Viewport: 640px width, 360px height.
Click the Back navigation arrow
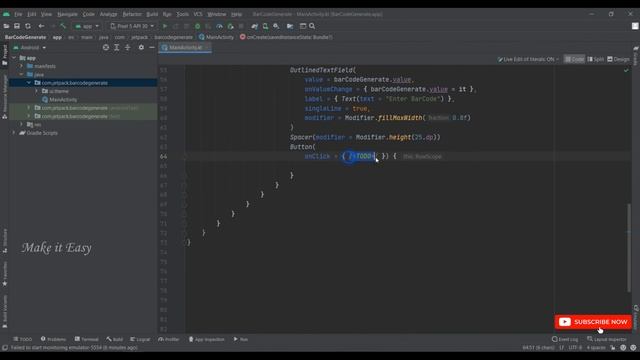click(41, 26)
